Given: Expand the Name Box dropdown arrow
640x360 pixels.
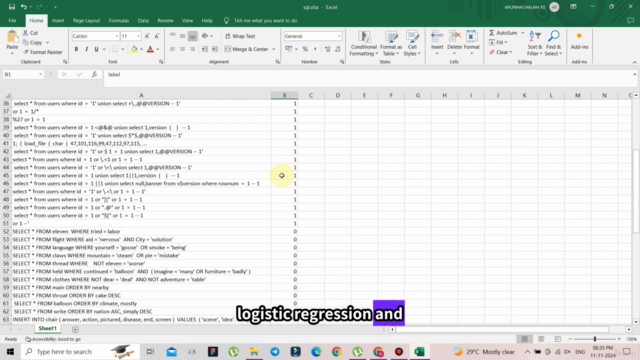Looking at the screenshot, I should [x=40, y=75].
